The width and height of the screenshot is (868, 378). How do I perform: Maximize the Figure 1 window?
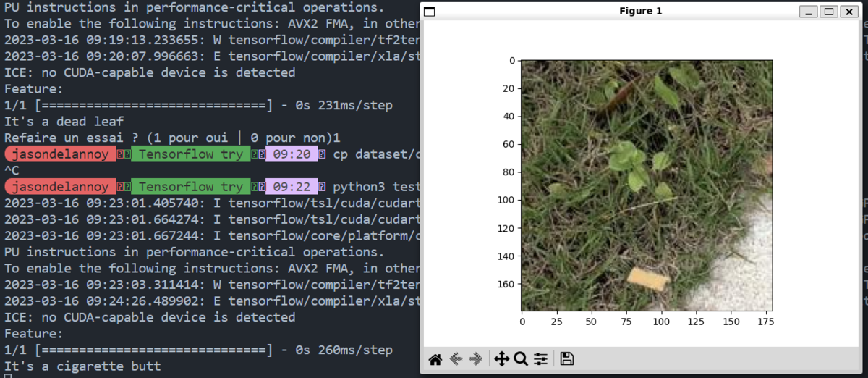[x=829, y=12]
